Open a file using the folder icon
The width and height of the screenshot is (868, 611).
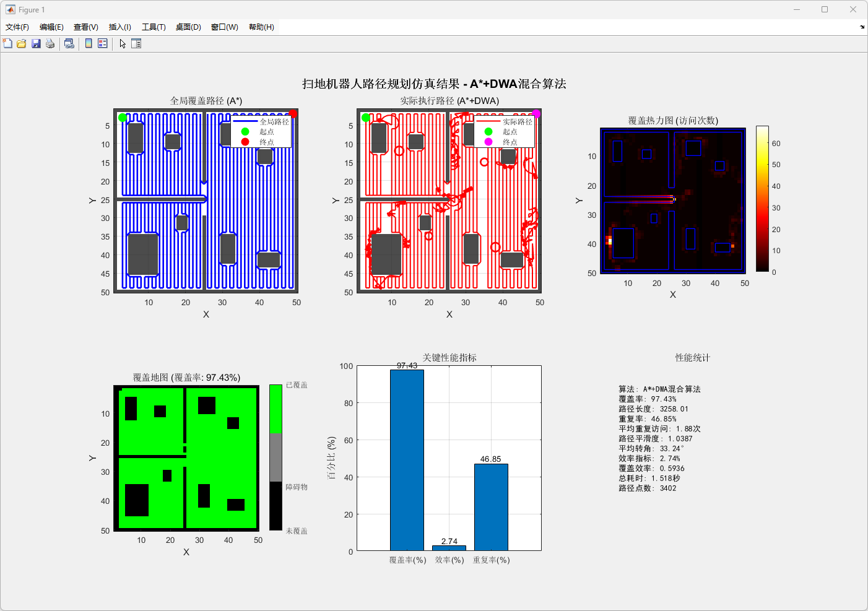pos(22,43)
